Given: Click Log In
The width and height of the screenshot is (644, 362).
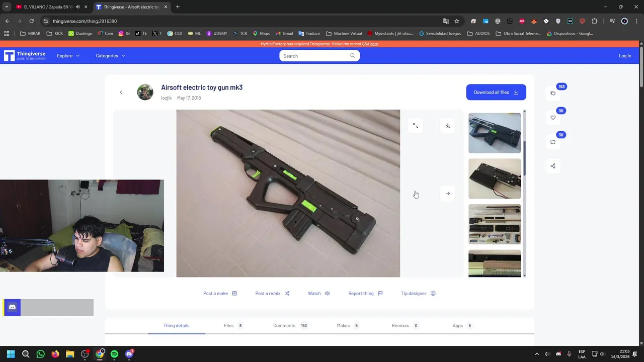Looking at the screenshot, I should [625, 56].
